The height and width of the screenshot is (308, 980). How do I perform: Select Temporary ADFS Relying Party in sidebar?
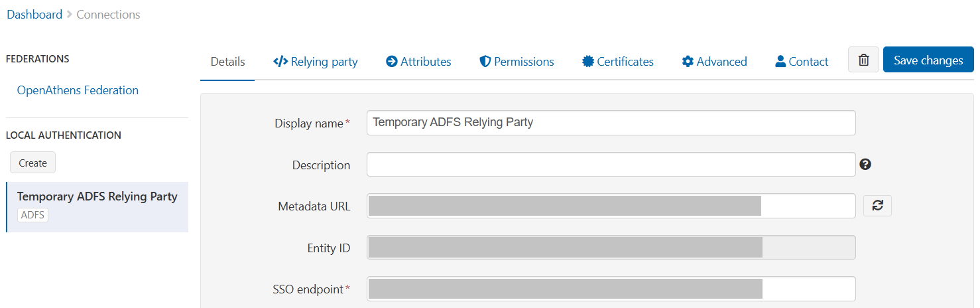tap(97, 207)
